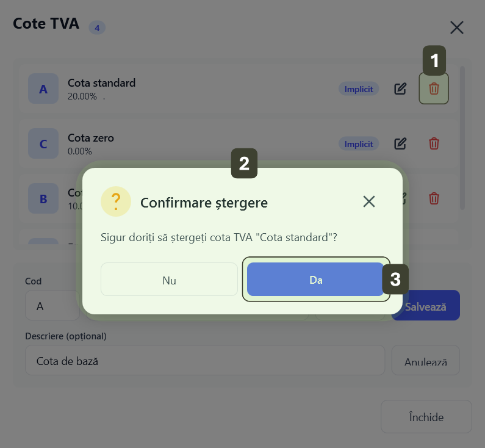Click the Implicit tag on Cota standard

[x=359, y=89]
